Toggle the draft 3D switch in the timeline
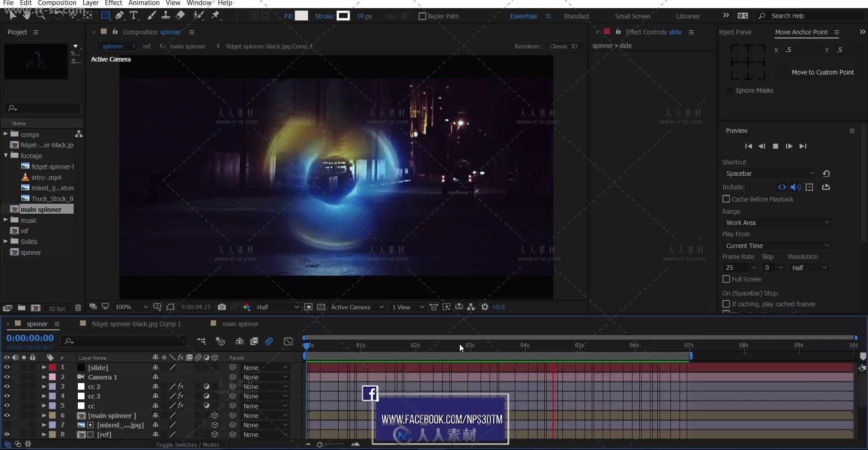Viewport: 868px width, 450px height. [220, 341]
